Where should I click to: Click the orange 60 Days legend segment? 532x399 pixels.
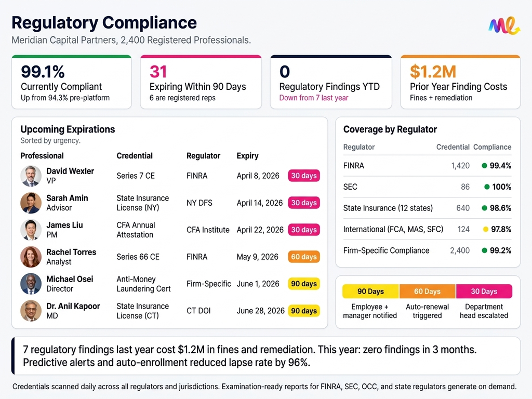coord(427,291)
